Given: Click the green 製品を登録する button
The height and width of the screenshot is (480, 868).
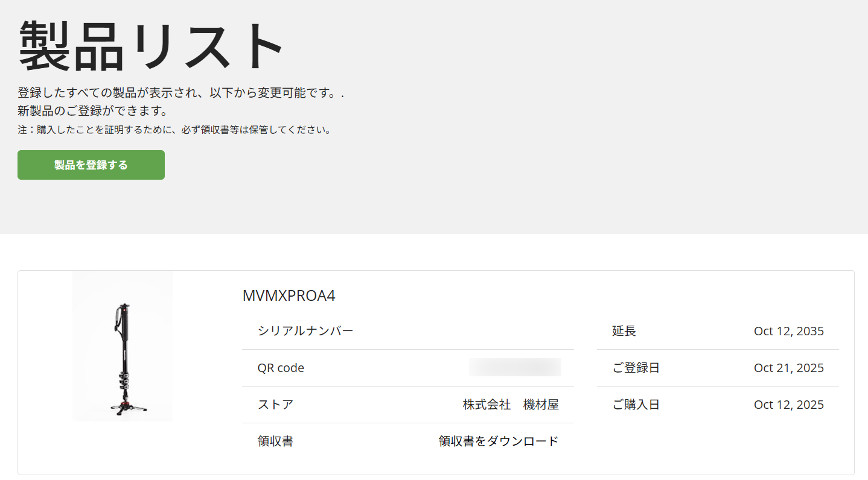Looking at the screenshot, I should [x=91, y=165].
